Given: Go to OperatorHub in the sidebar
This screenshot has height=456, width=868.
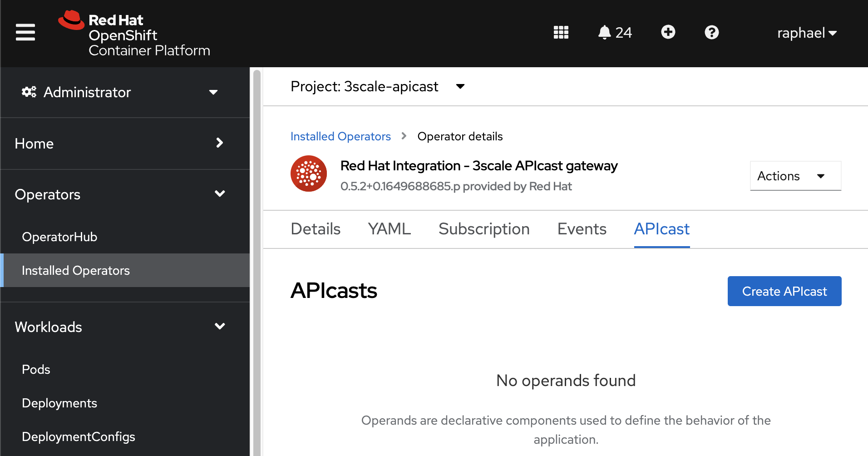Looking at the screenshot, I should point(59,237).
